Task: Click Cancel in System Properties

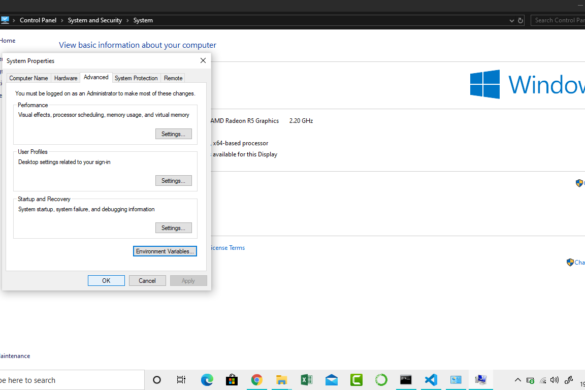Action: coord(147,281)
